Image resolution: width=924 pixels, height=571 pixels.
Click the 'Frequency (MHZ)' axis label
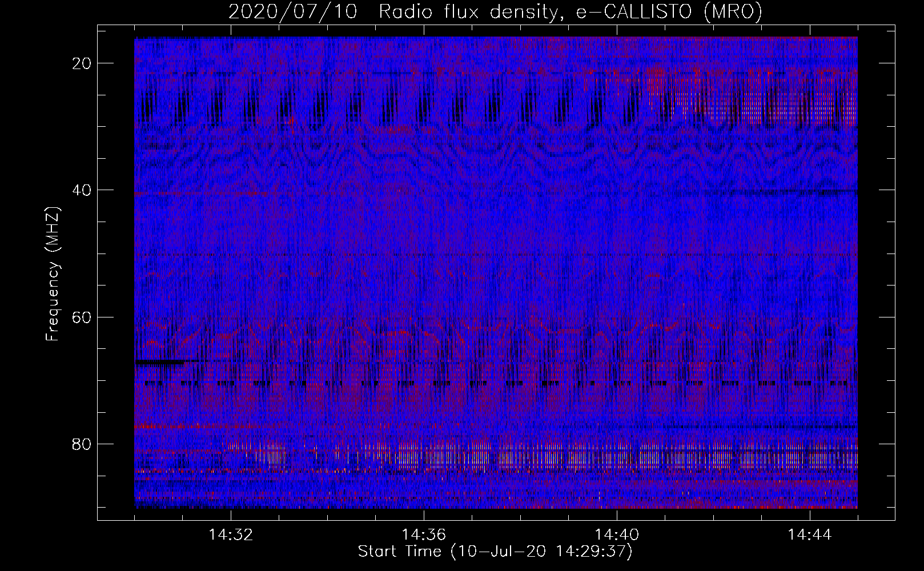[x=53, y=274]
